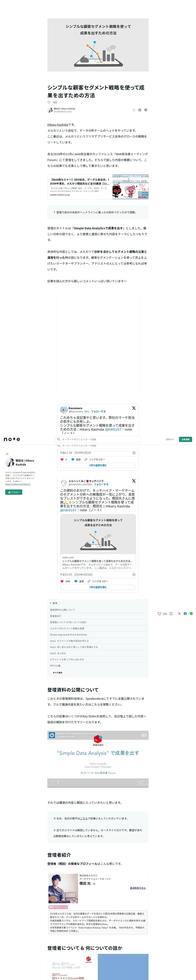
Task: Click the ログイン link in header
Action: coord(170,439)
